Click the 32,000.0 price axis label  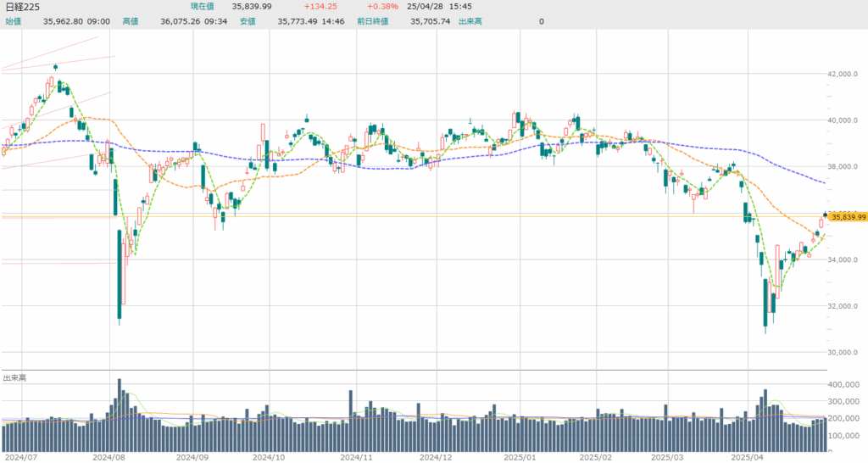click(x=843, y=306)
